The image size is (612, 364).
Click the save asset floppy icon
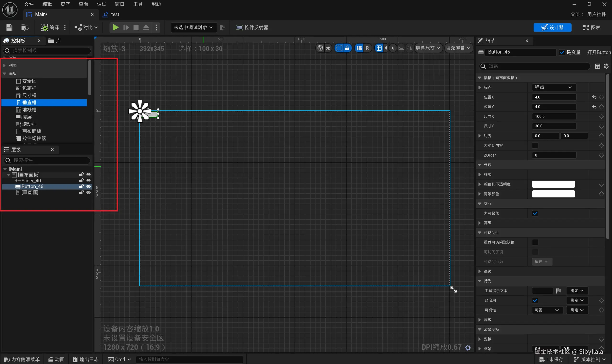click(9, 27)
